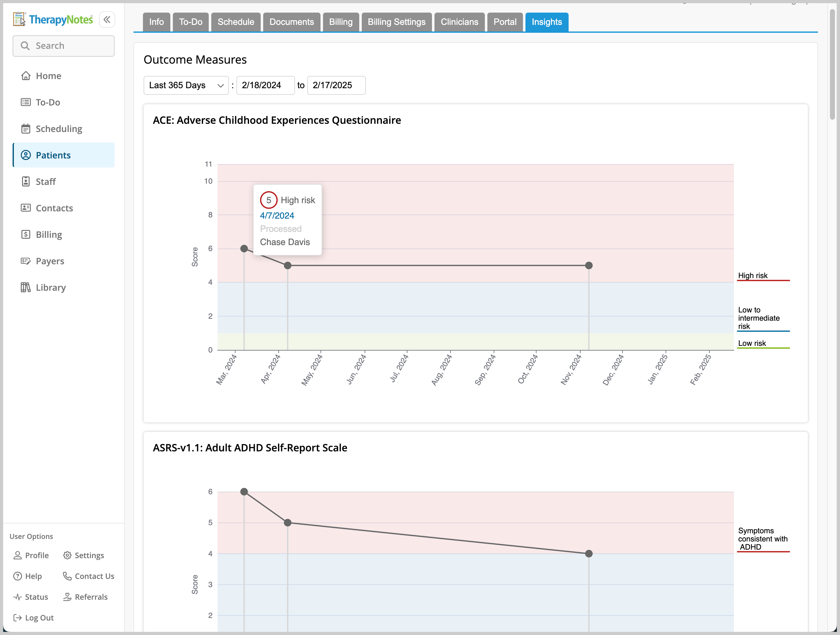
Task: Click the November ACE chart data point
Action: pyautogui.click(x=589, y=266)
